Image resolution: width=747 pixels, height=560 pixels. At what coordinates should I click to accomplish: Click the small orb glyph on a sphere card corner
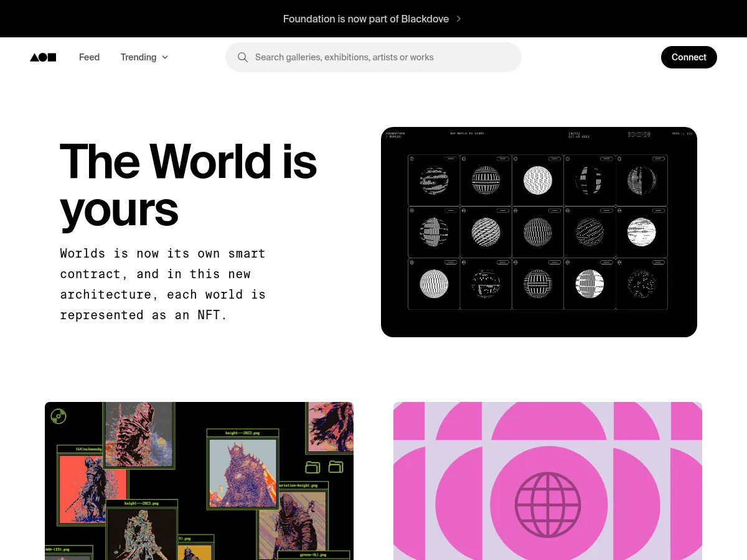click(x=411, y=158)
